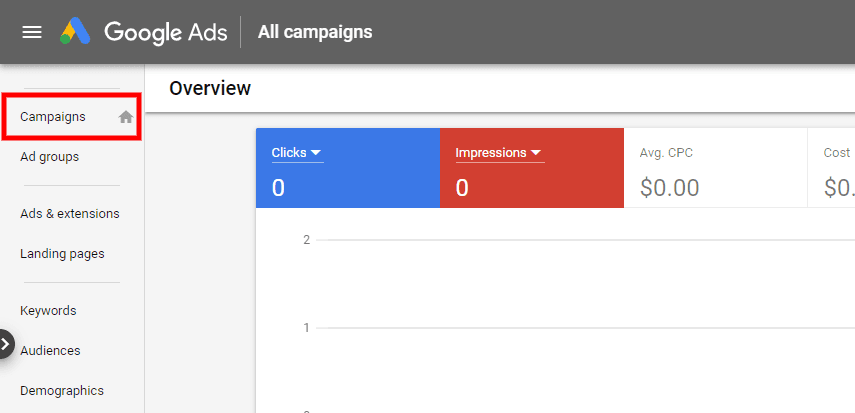The width and height of the screenshot is (855, 413).
Task: Open the hamburger main menu
Action: 32,32
